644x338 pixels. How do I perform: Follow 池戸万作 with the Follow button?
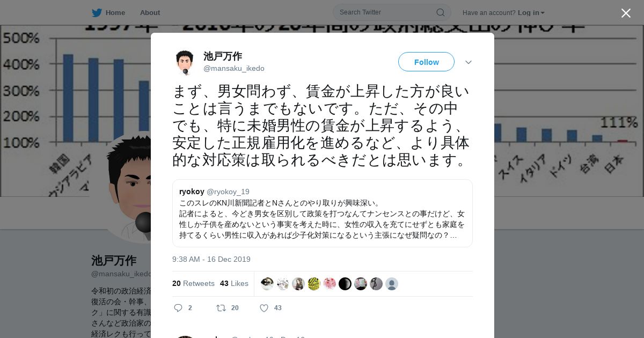tap(426, 62)
